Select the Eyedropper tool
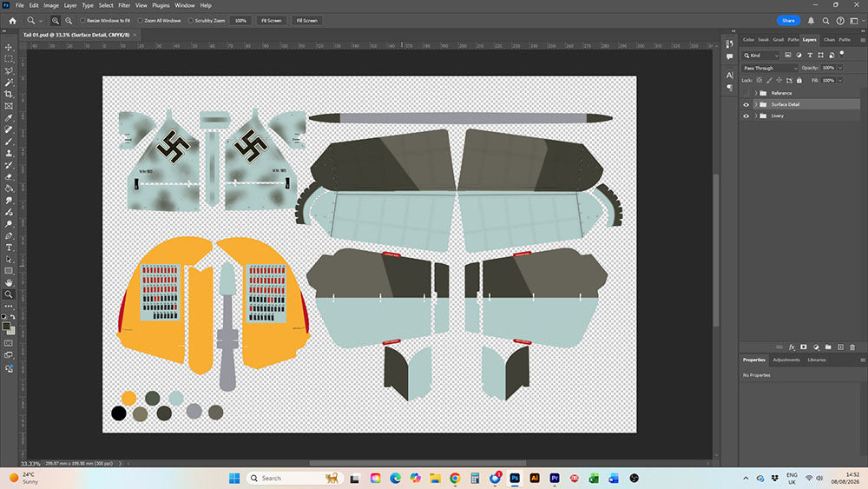The width and height of the screenshot is (868, 489). 9,118
